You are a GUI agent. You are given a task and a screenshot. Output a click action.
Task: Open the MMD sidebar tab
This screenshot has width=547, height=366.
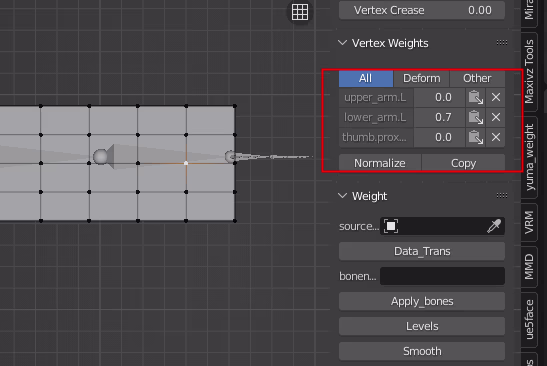tap(529, 267)
